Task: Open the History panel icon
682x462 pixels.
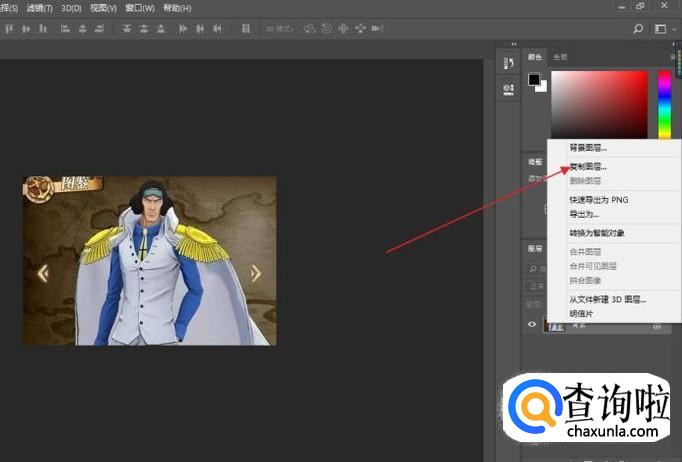Action: tap(508, 65)
